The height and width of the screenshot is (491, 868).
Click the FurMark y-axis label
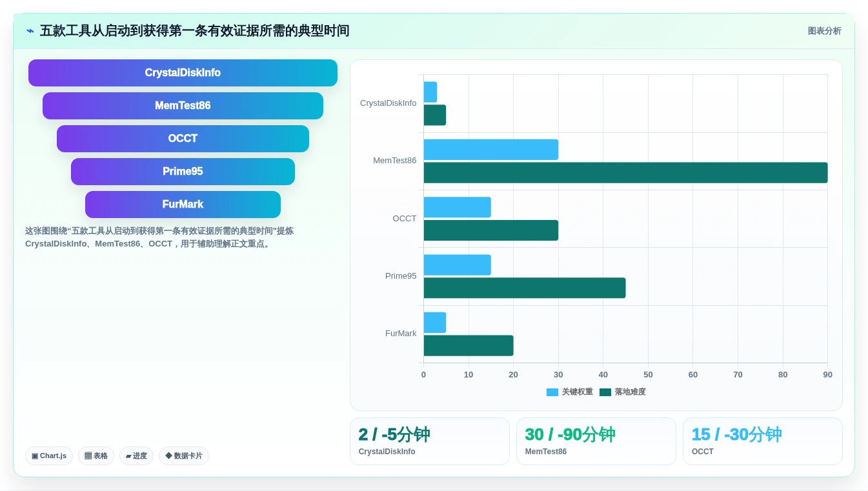[x=401, y=334]
